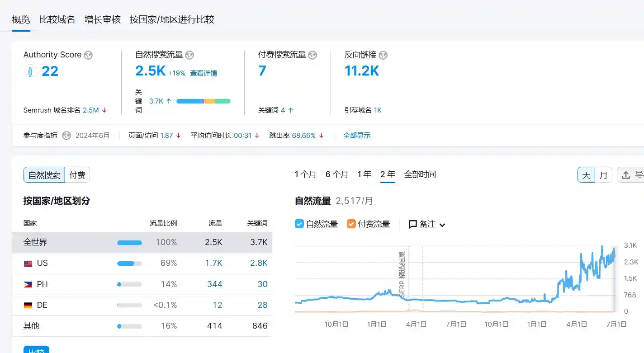Switch to the 增长审核 tab
This screenshot has width=644, height=353.
102,19
